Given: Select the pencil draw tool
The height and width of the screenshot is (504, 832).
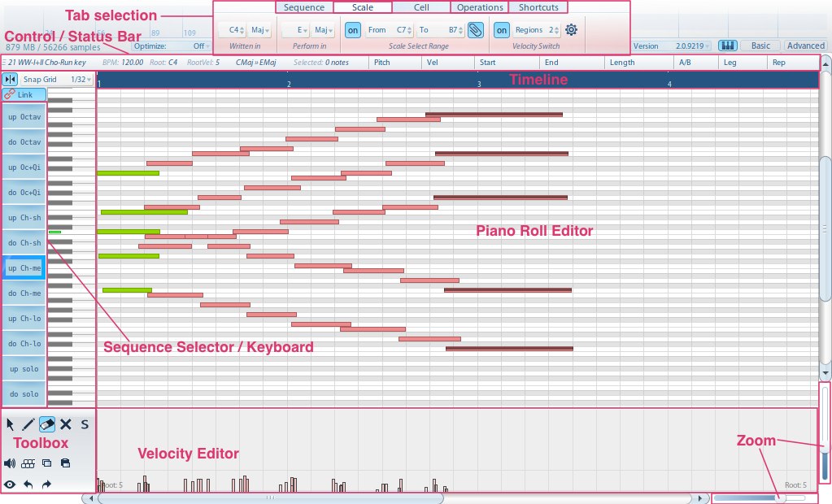Looking at the screenshot, I should coord(28,424).
